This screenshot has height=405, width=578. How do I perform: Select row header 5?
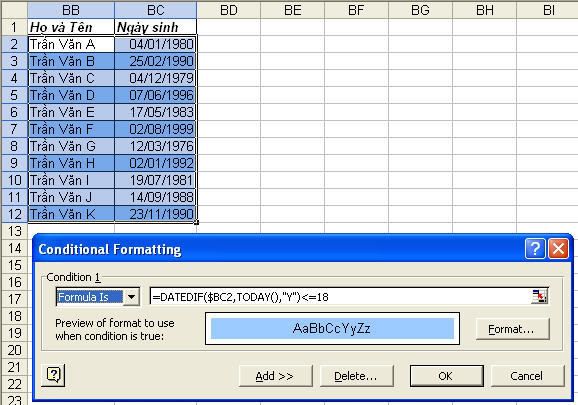(14, 95)
